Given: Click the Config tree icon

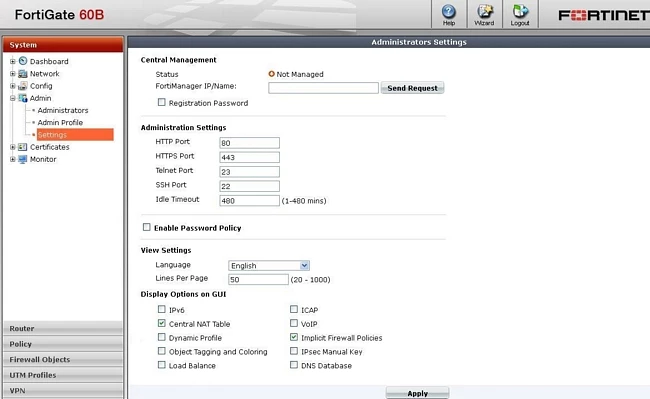Looking at the screenshot, I should coord(23,86).
